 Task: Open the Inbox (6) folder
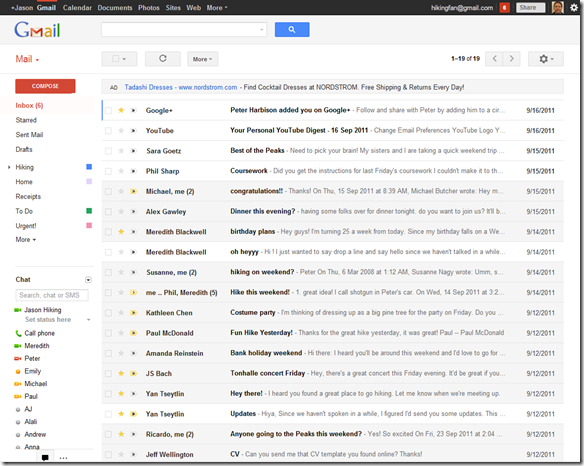(x=29, y=105)
